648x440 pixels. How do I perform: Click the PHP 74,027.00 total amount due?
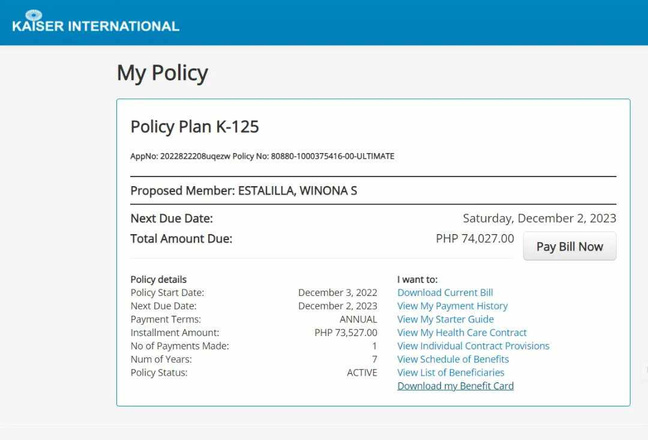click(475, 239)
